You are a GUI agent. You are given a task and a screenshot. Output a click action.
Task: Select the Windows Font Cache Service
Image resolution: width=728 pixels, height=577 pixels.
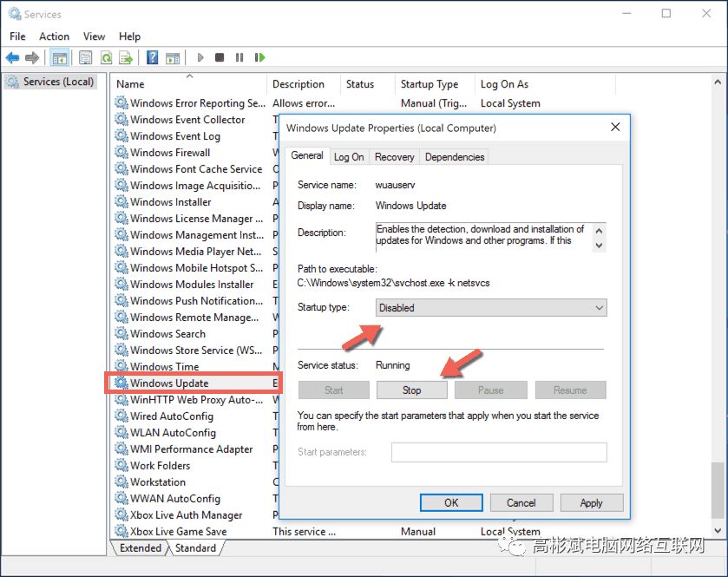pos(196,169)
